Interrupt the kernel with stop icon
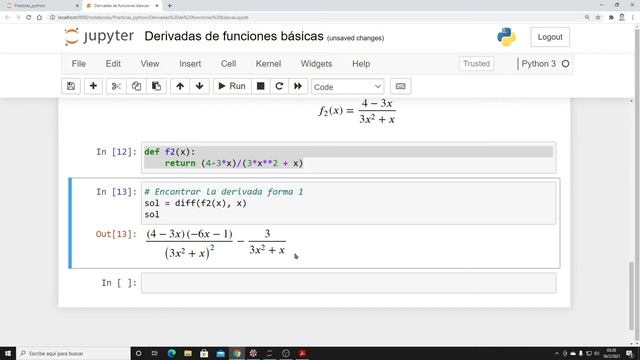 [x=260, y=86]
